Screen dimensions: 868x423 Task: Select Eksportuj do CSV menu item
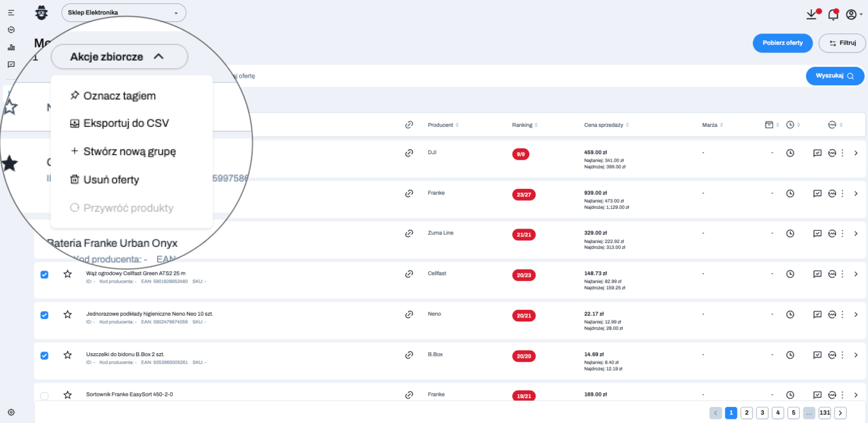[126, 123]
